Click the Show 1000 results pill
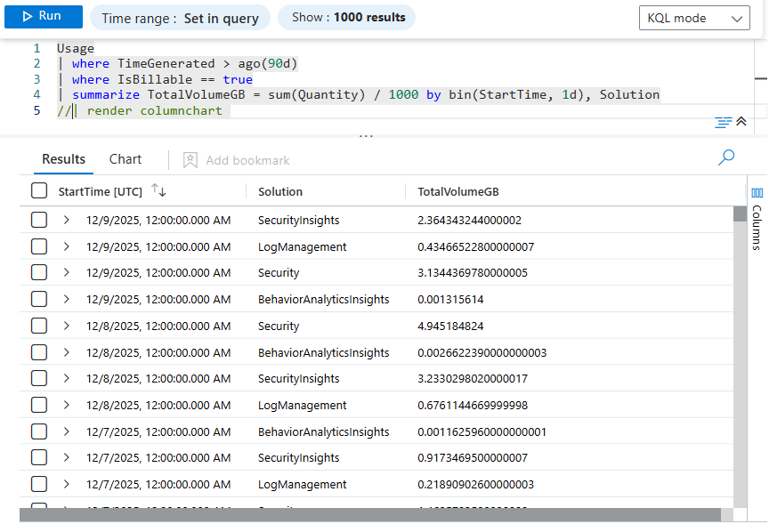This screenshot has width=769, height=532. point(348,18)
